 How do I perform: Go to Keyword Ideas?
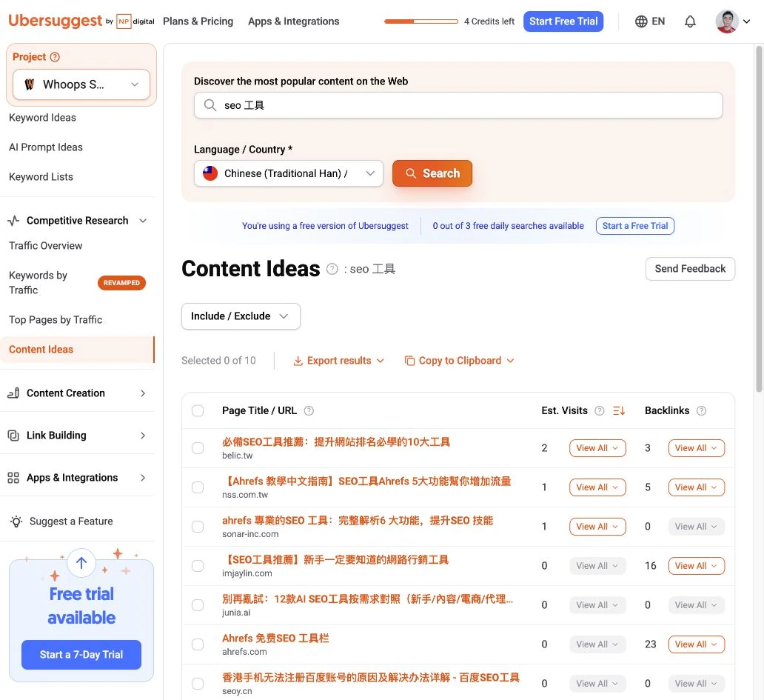click(42, 118)
